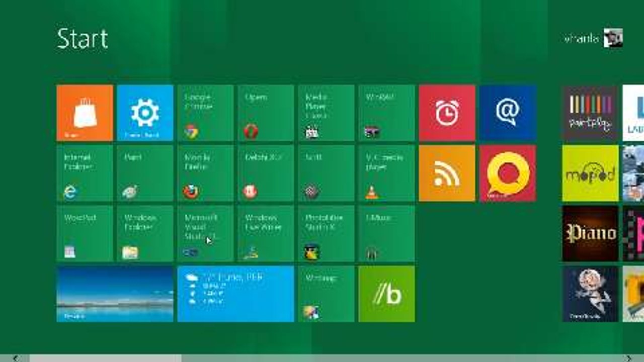
Task: Open the orange Store tile
Action: tap(85, 113)
